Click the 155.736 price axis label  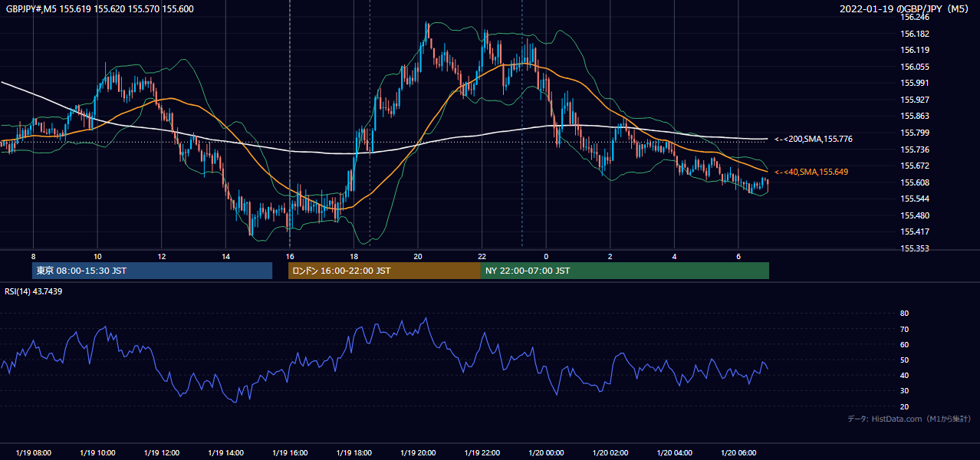point(915,149)
